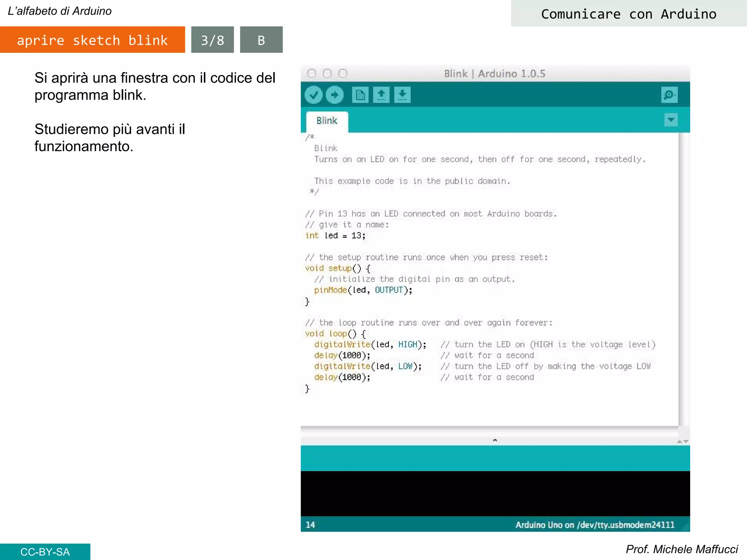Click 'Arduino Uno on /dev/tty.usbmodem24111' status text
This screenshot has width=747, height=560.
[x=595, y=525]
